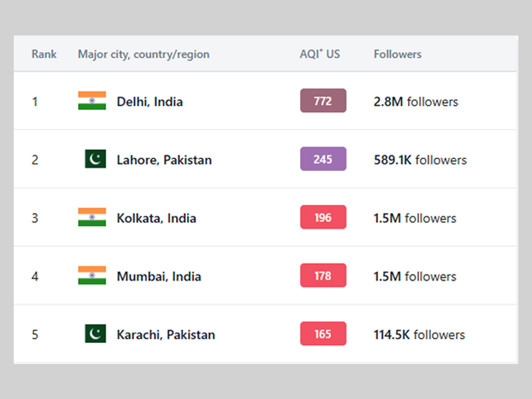Click the 178 AQI badge for Mumbai
This screenshot has width=532, height=399.
tap(323, 275)
